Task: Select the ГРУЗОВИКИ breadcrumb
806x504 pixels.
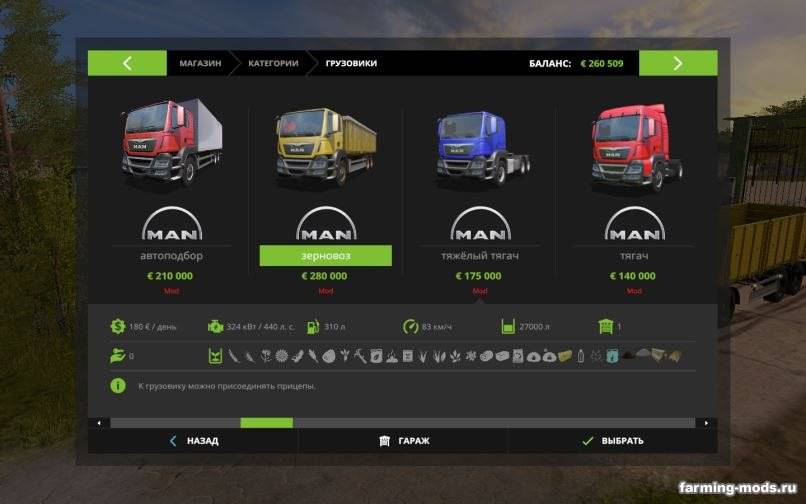Action: tap(351, 63)
